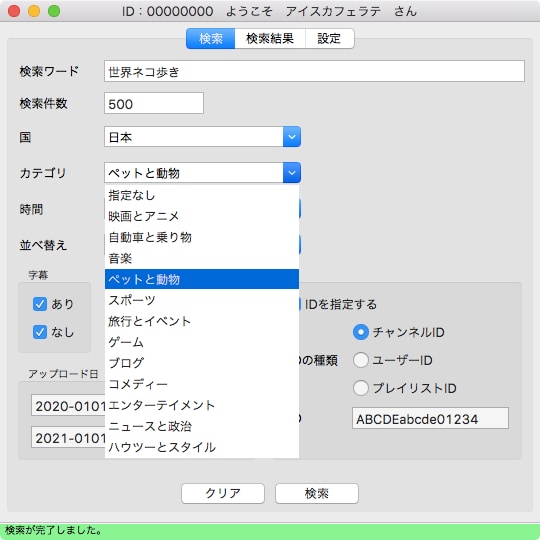Click the upload start date 2020-0101 field
This screenshot has width=540, height=540.
[68, 405]
